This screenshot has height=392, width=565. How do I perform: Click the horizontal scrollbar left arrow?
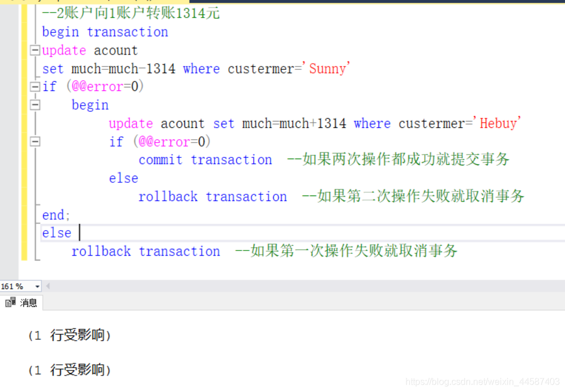48,286
